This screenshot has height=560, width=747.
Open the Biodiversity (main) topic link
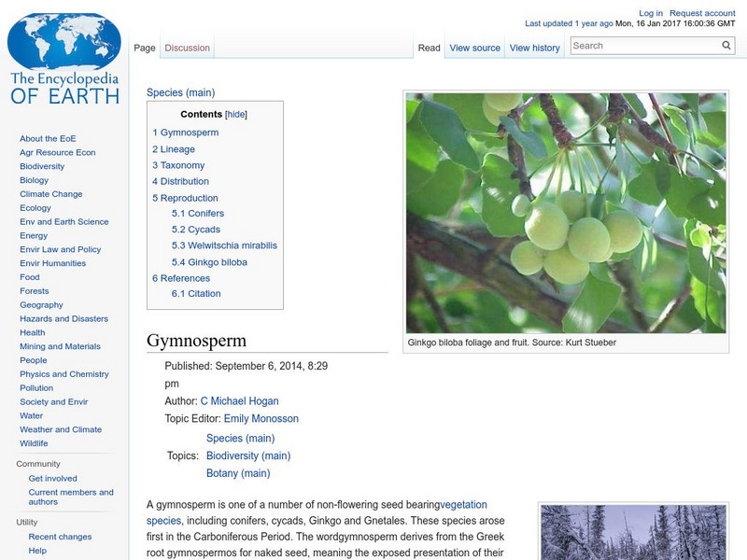pyautogui.click(x=248, y=455)
